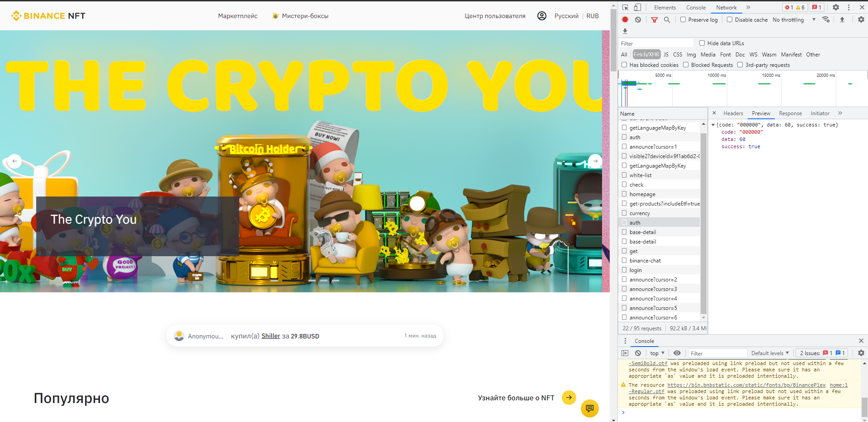Show more request detail tabs chevron
Screen dimensions: 868x422
tap(840, 113)
